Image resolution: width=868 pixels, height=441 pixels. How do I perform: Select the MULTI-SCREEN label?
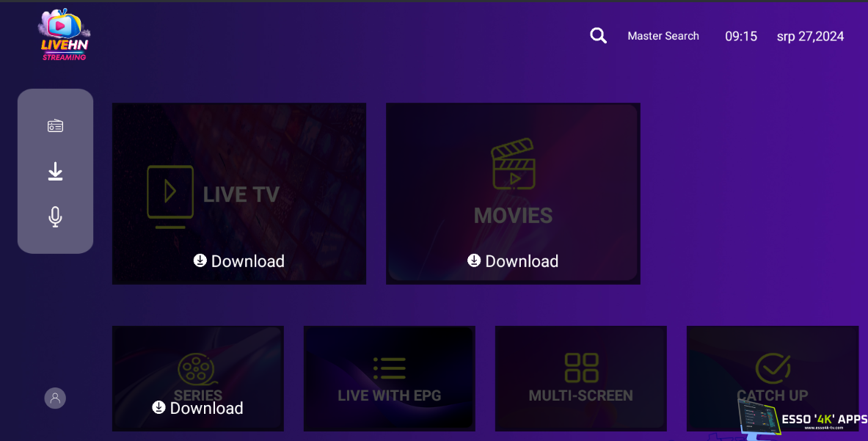(x=580, y=396)
